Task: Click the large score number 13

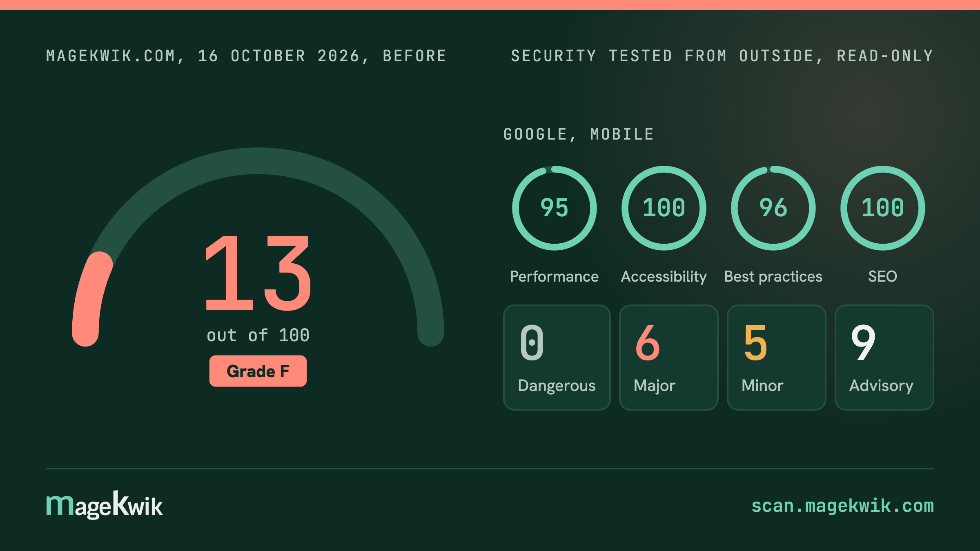Action: 258,273
